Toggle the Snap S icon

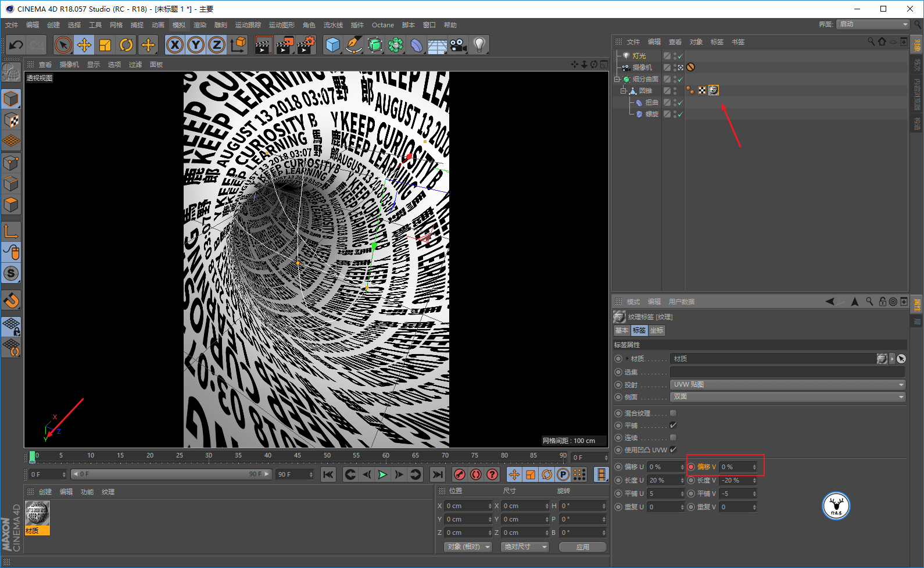(x=11, y=273)
